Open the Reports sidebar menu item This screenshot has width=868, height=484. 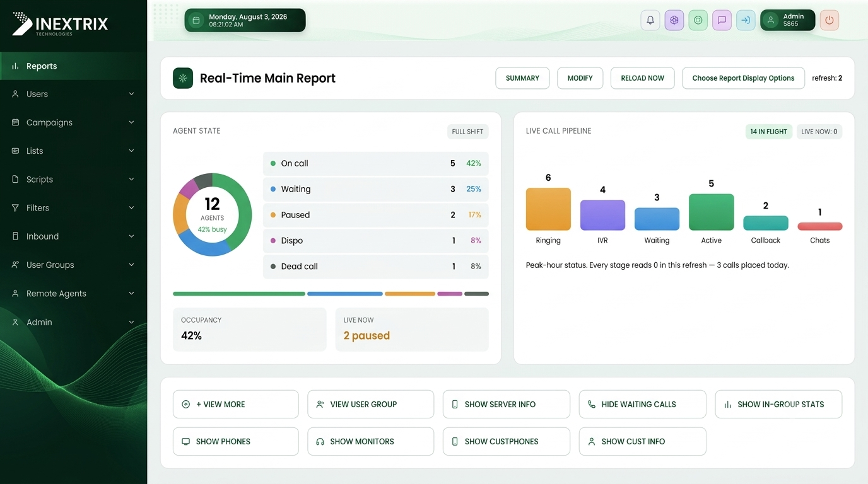coord(73,66)
